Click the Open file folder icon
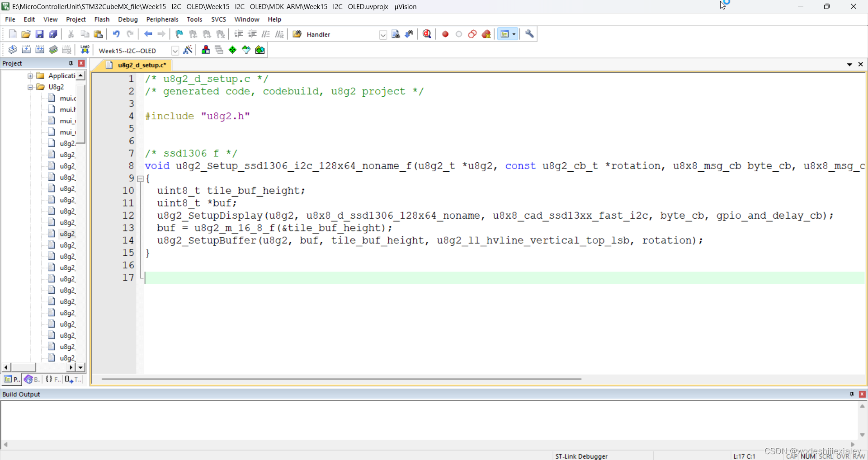868x460 pixels. point(26,34)
